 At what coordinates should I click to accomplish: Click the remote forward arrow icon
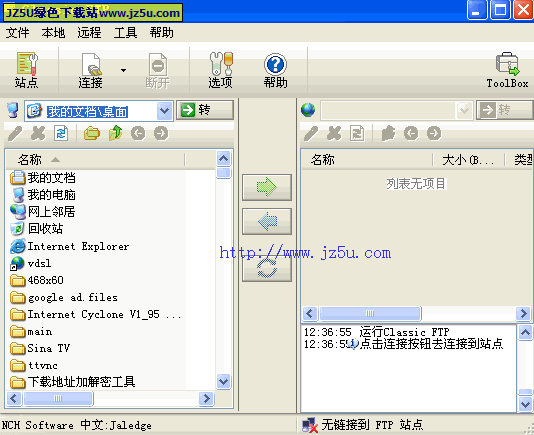[x=434, y=133]
